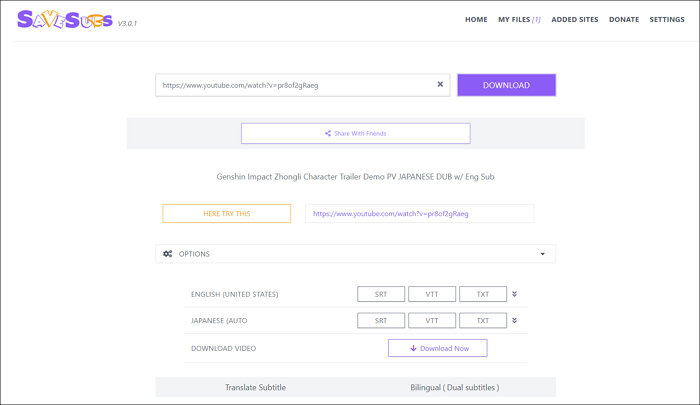Clear the URL field with X icon

(440, 85)
